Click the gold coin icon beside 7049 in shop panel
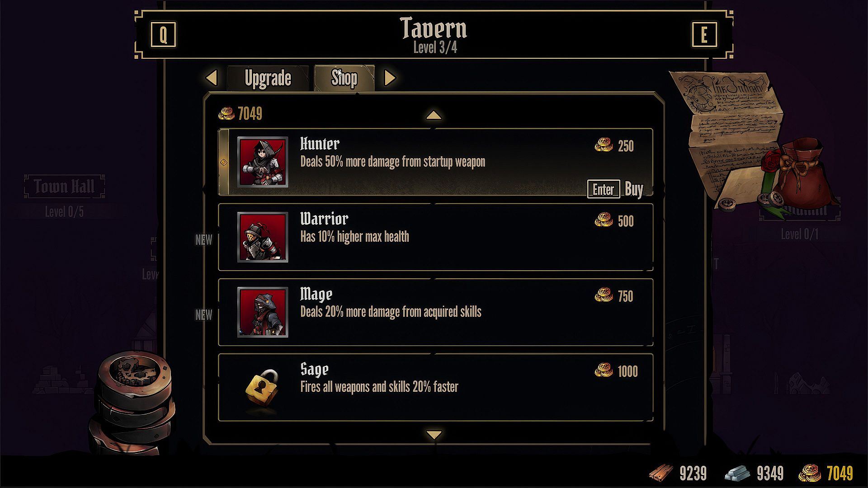 point(226,113)
